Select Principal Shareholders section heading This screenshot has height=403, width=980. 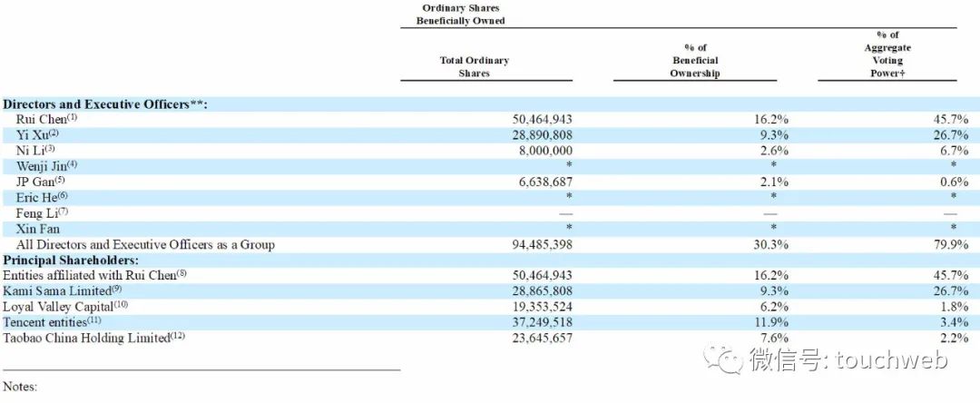click(x=71, y=260)
